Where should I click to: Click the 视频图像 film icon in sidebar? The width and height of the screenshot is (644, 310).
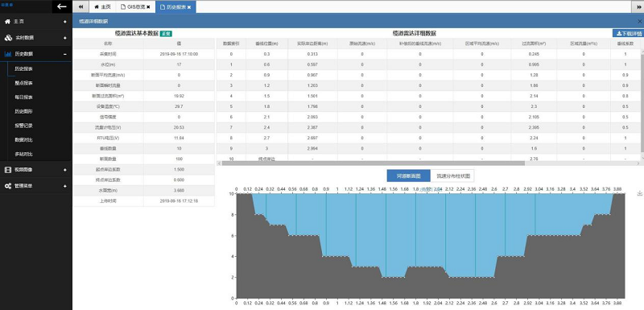[8, 170]
